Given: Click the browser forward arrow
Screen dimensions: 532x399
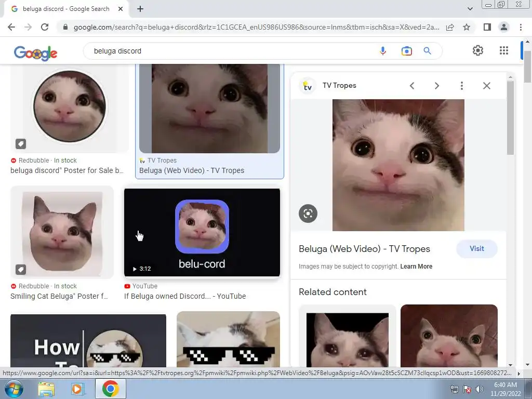Looking at the screenshot, I should (28, 27).
